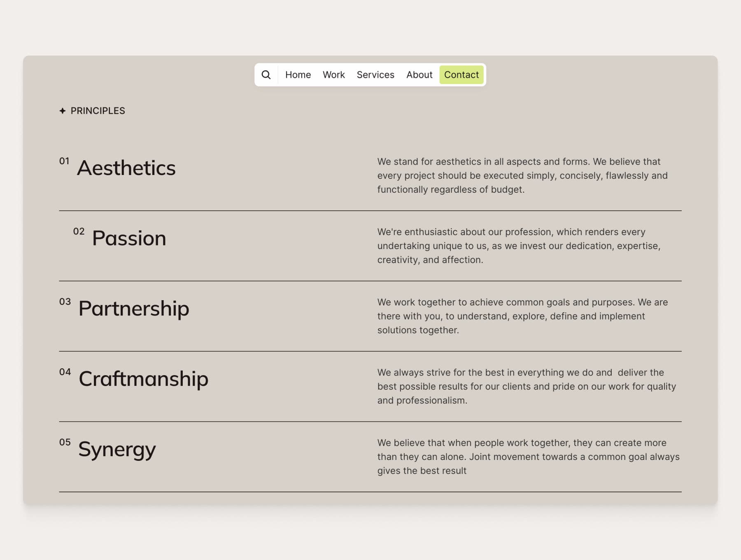Click the 01 number label

64,161
